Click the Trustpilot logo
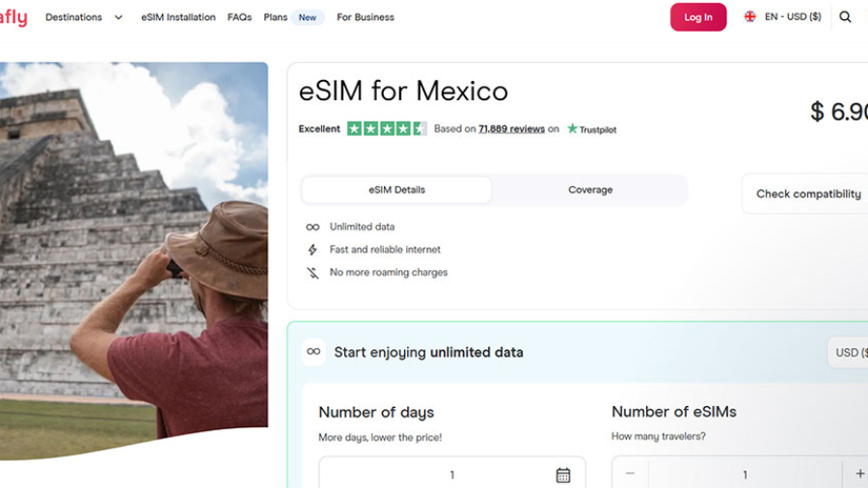868x488 pixels. click(x=591, y=129)
